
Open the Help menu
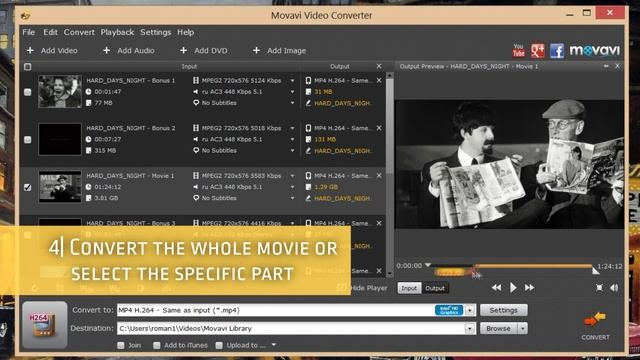[185, 32]
